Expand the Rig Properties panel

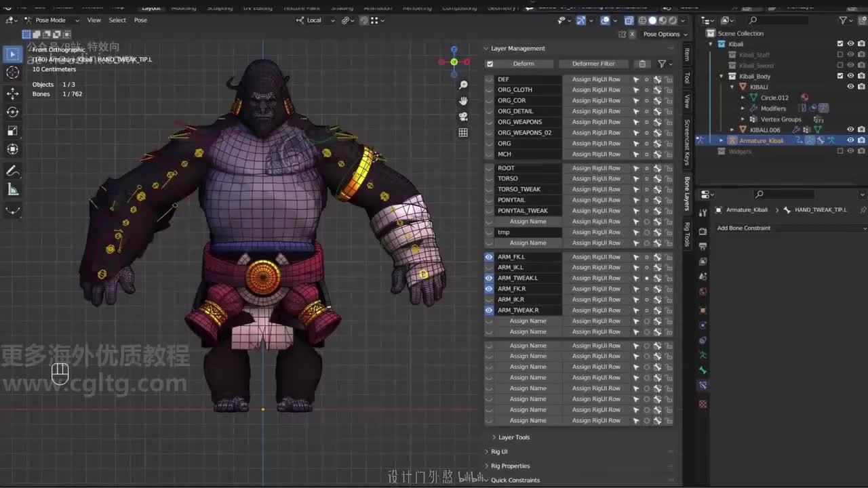coord(510,466)
